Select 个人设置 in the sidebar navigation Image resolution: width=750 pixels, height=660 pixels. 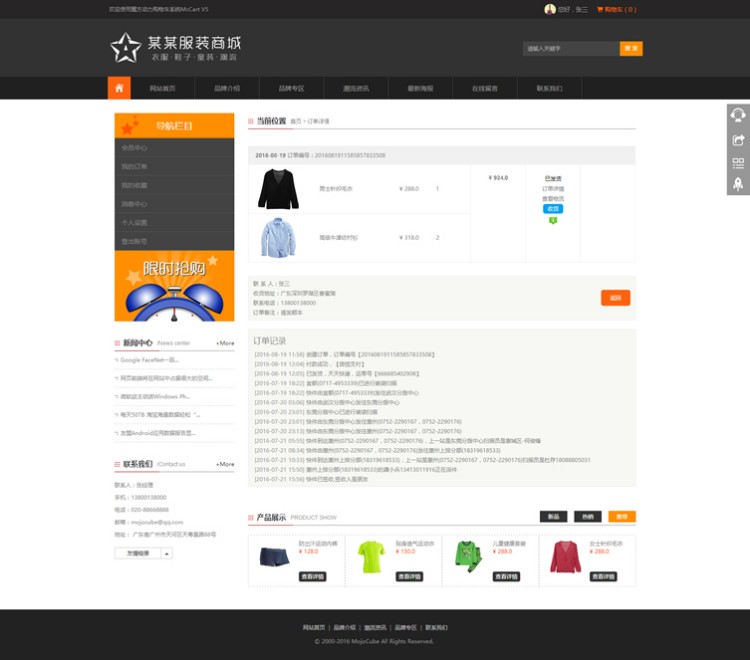coord(174,222)
